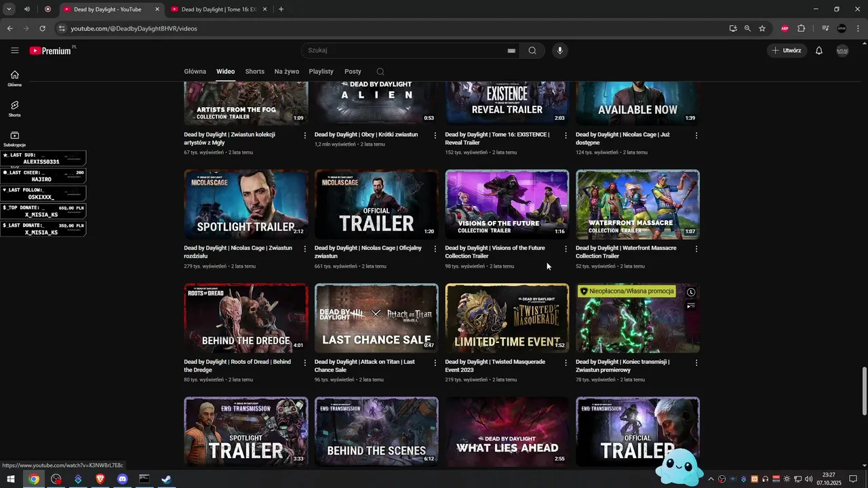This screenshot has width=868, height=488.
Task: Open the tab search chevron dropdown
Action: (x=9, y=9)
